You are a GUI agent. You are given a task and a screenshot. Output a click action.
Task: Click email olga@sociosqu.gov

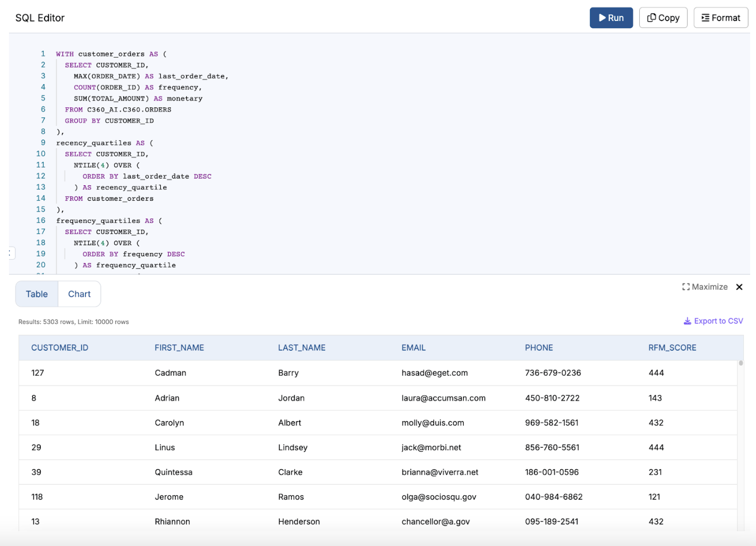(x=439, y=497)
